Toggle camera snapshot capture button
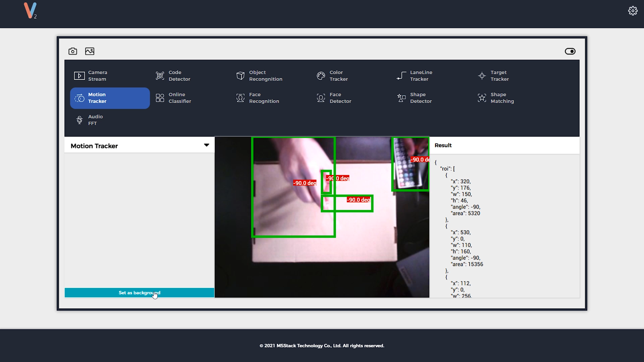This screenshot has width=644, height=362. coord(73,51)
